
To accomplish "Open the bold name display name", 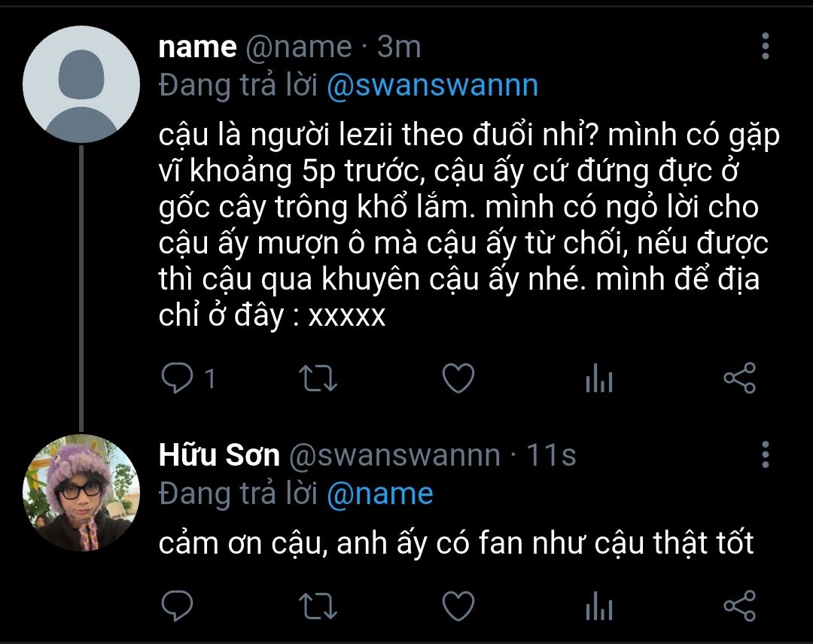I will pyautogui.click(x=197, y=47).
